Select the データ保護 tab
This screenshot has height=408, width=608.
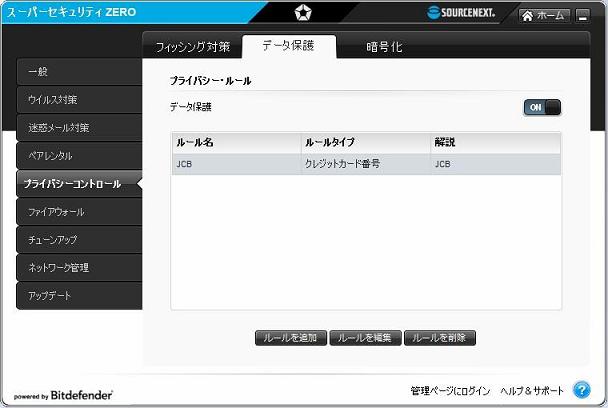[288, 46]
